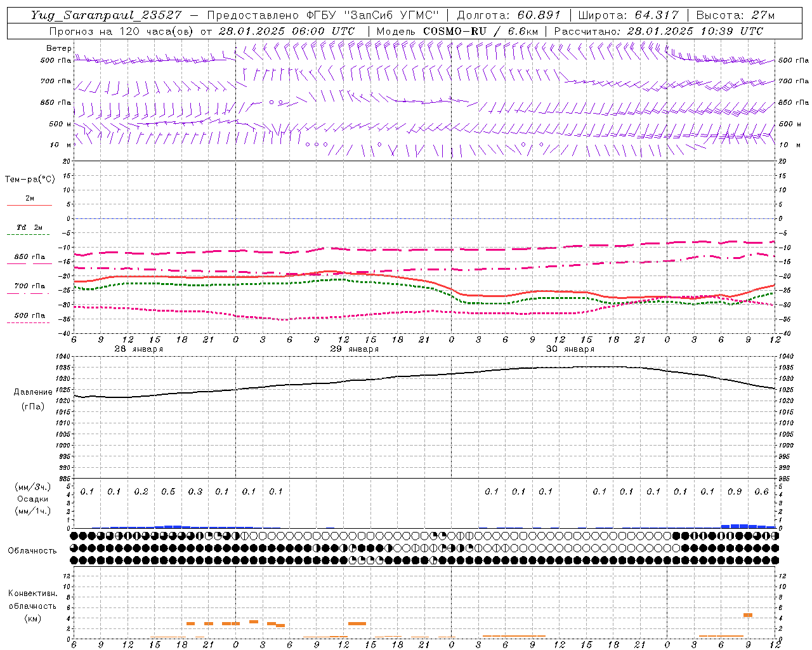812x650 pixels.
Task: Click the precipitation value 0.3
Action: 195,492
